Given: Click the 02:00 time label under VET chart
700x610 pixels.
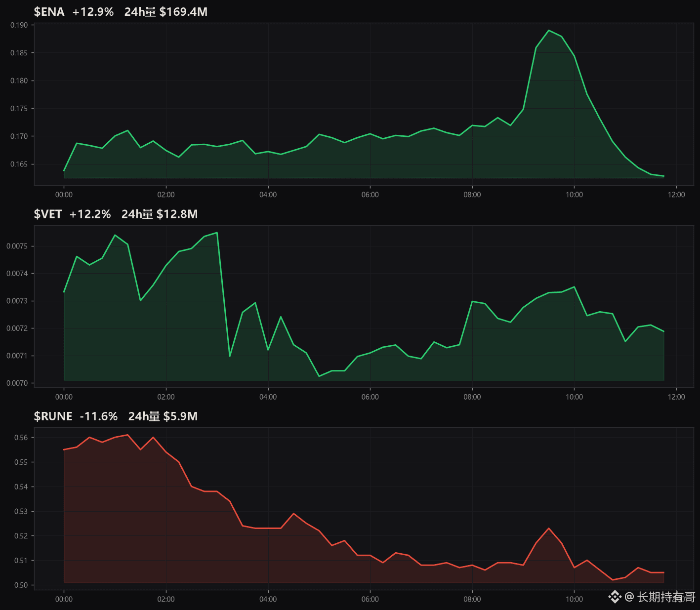Looking at the screenshot, I should coord(166,397).
